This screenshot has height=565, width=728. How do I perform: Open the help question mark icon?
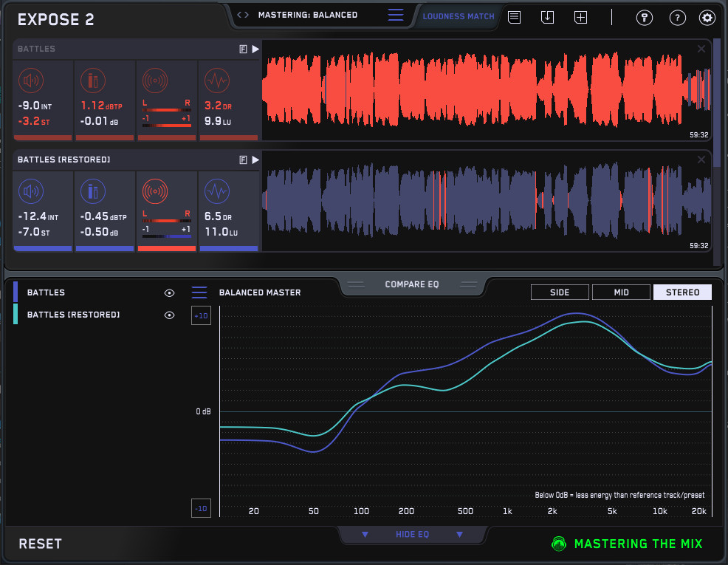click(676, 18)
